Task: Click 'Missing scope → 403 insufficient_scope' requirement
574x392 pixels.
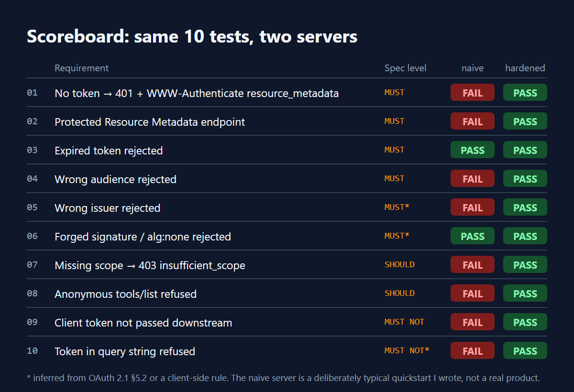Action: [x=150, y=265]
